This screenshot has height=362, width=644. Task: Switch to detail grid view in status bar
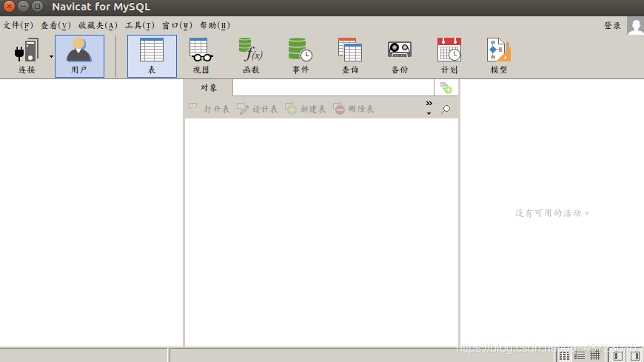pos(595,356)
